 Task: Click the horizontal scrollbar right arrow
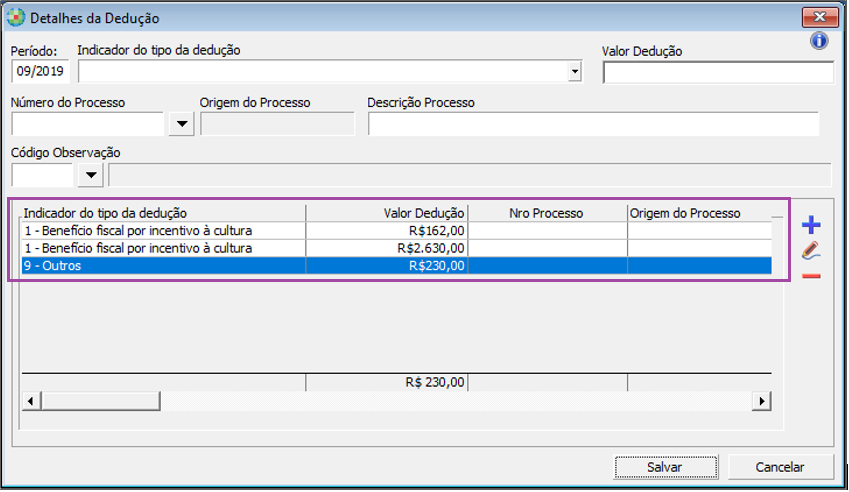pyautogui.click(x=762, y=401)
